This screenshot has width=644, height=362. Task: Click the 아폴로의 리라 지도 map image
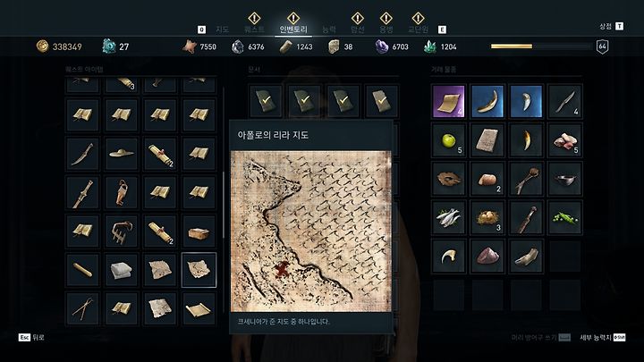[311, 232]
